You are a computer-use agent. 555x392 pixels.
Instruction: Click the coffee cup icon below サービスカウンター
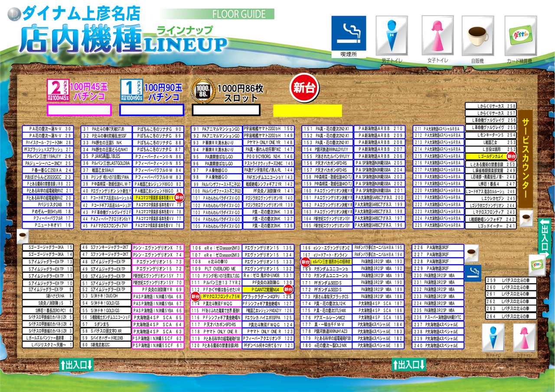click(526, 218)
